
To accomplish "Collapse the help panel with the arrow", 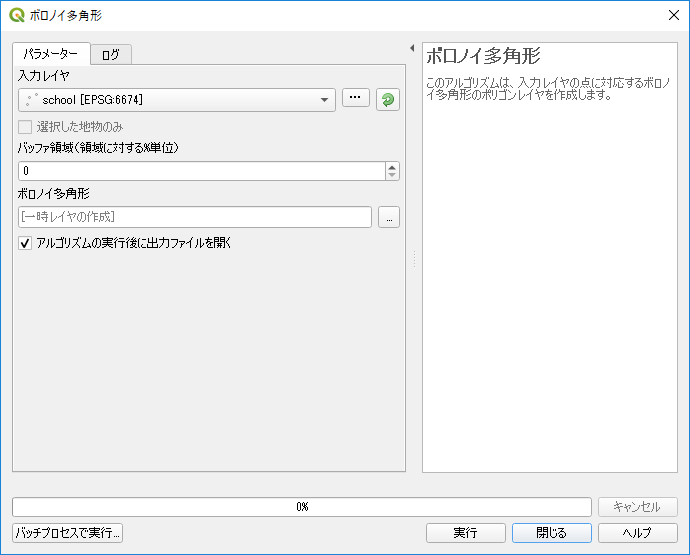I will point(412,48).
